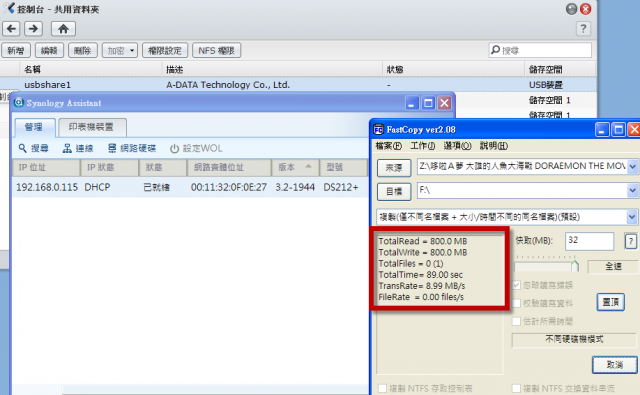This screenshot has height=395, width=640.
Task: Click the 型號 column header
Action: 344,167
